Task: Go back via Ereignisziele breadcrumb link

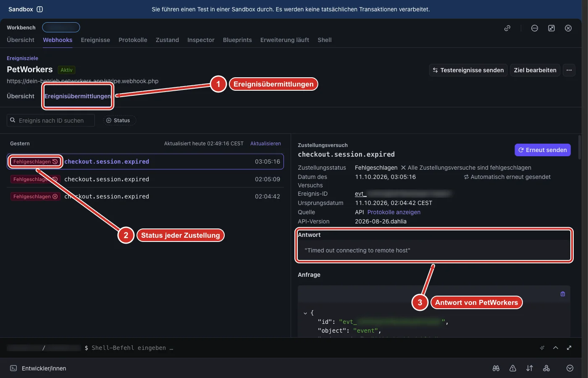Action: 22,58
